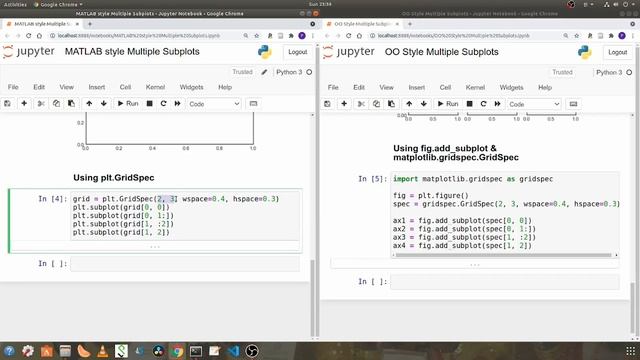This screenshot has width=640, height=360.
Task: Log out of the MATLAB style notebook
Action: (x=297, y=52)
